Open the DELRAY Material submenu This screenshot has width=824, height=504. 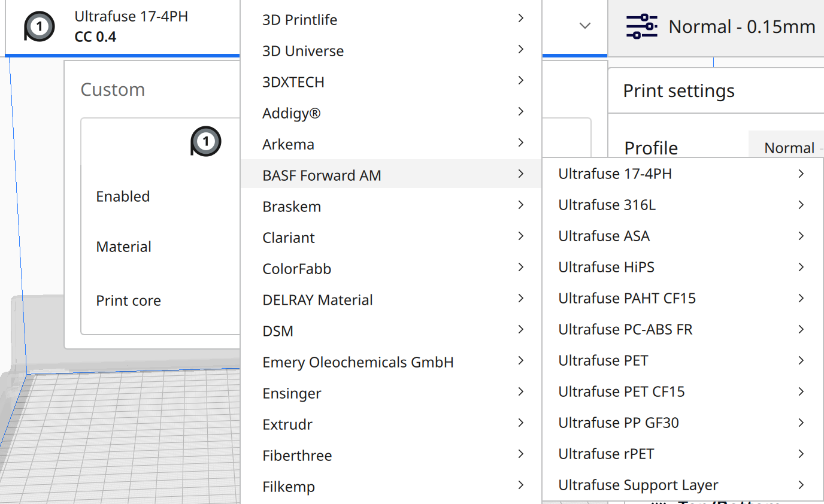(391, 299)
